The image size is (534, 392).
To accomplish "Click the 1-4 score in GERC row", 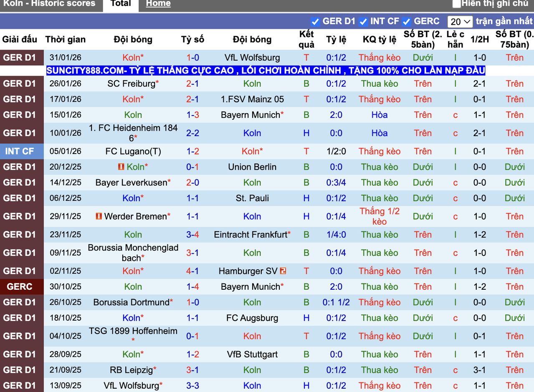I will (192, 287).
